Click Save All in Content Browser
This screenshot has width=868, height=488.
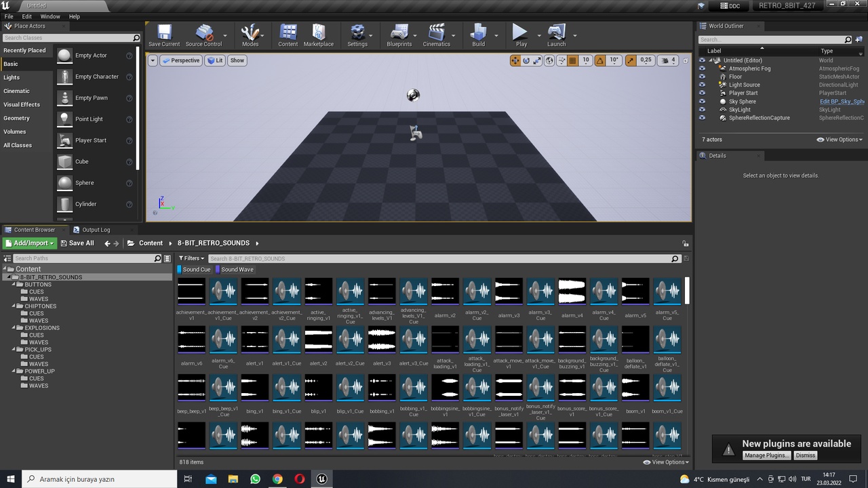77,243
